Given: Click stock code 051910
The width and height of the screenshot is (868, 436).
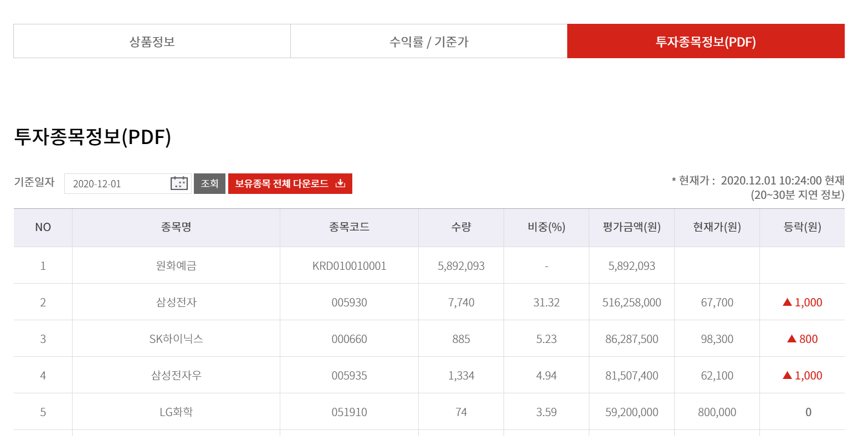Looking at the screenshot, I should 349,412.
